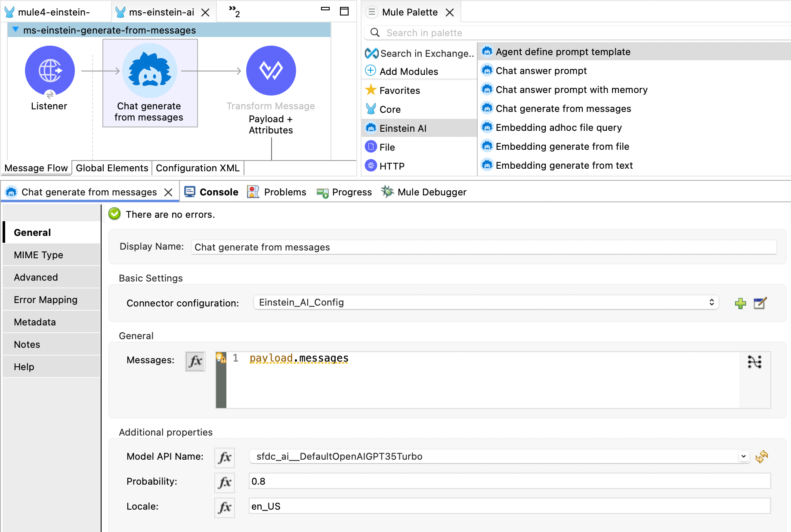The width and height of the screenshot is (791, 532).
Task: Select the Chat generate from messages node
Action: (x=150, y=83)
